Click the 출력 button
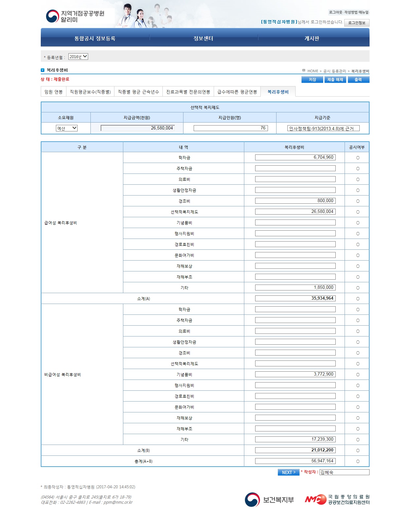 click(x=358, y=80)
